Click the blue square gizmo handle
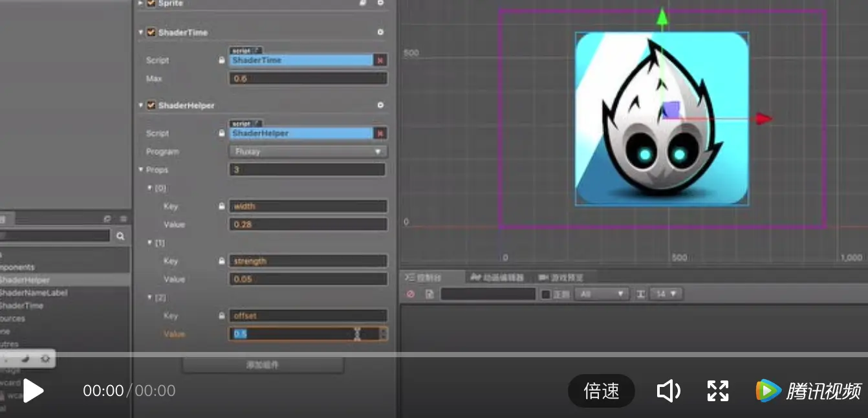The height and width of the screenshot is (418, 868). [670, 110]
